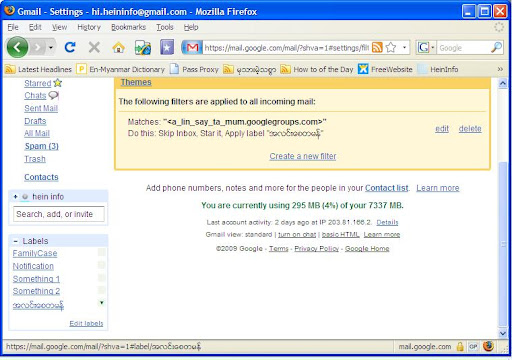Click the Gmail site favicon in address bar

192,48
